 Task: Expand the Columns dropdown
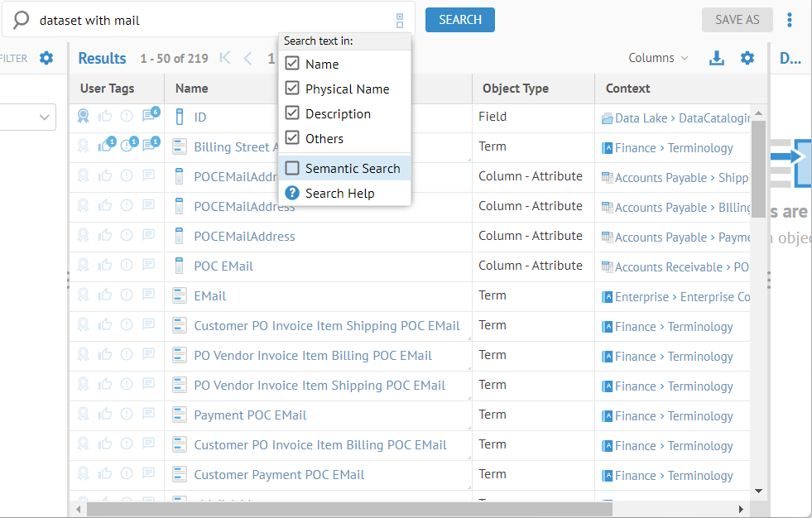tap(658, 58)
